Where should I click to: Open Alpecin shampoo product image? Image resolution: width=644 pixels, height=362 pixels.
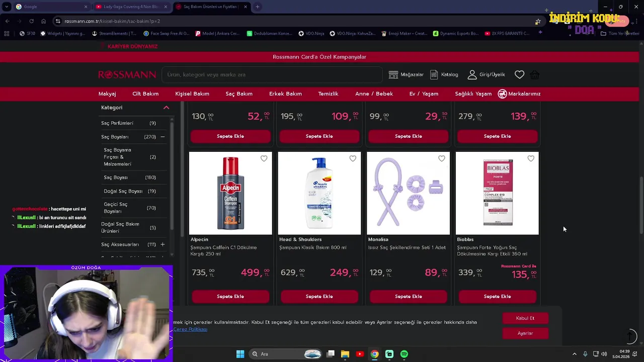click(x=230, y=193)
